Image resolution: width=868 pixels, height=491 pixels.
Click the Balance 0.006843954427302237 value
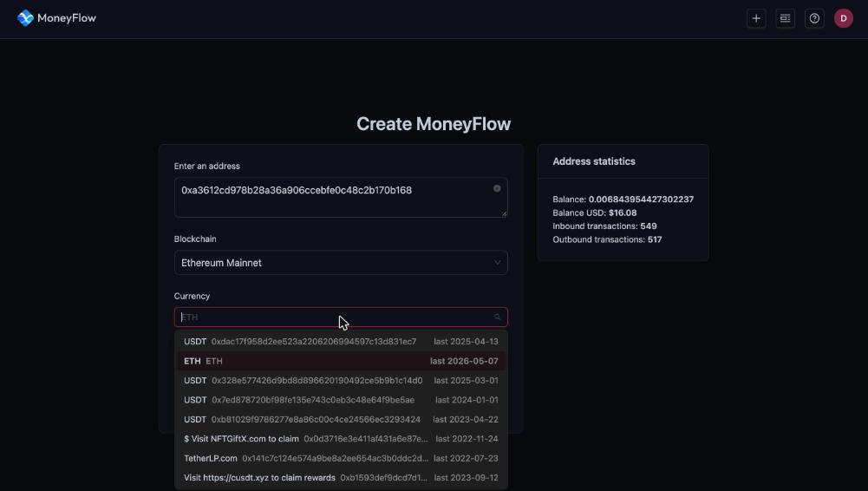641,200
